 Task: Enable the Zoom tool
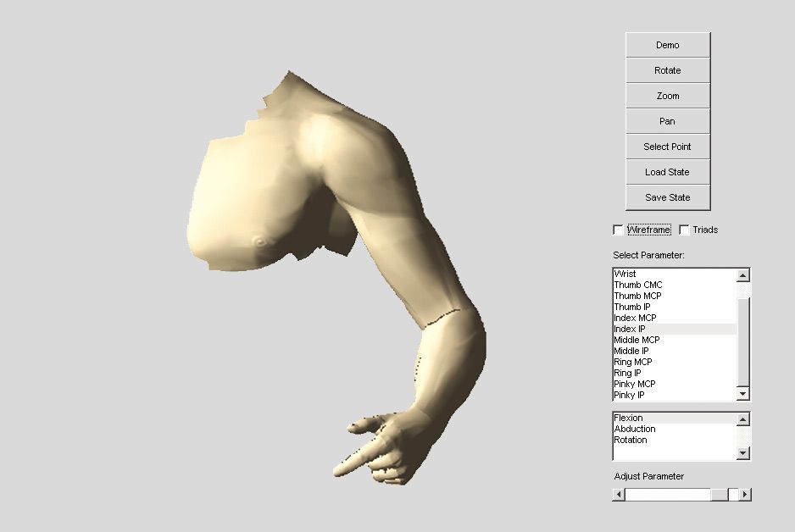[x=667, y=95]
